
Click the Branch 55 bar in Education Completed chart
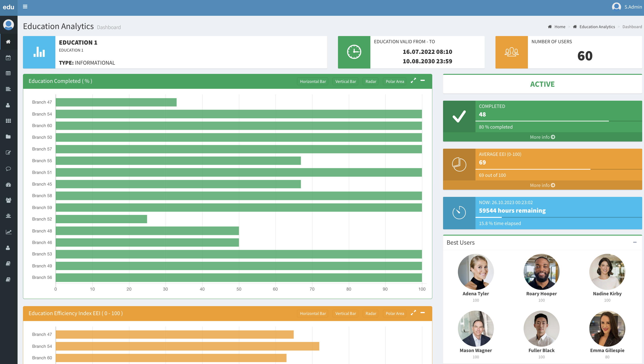pyautogui.click(x=178, y=161)
